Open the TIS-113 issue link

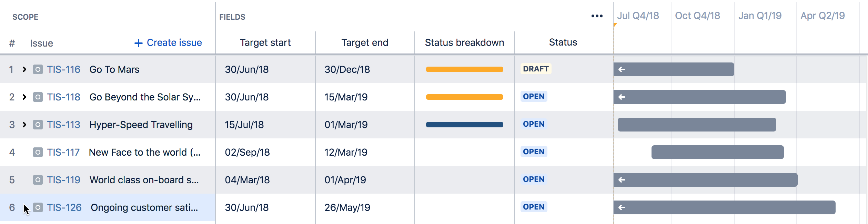(63, 125)
